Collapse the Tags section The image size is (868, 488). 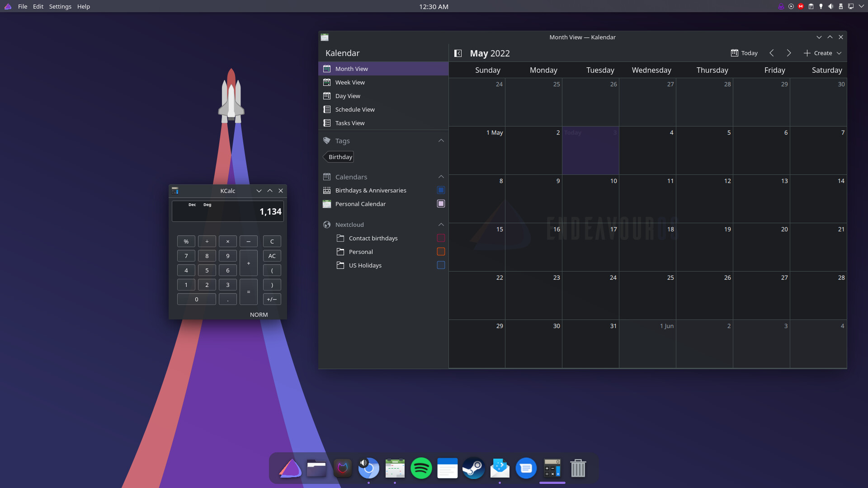point(441,141)
